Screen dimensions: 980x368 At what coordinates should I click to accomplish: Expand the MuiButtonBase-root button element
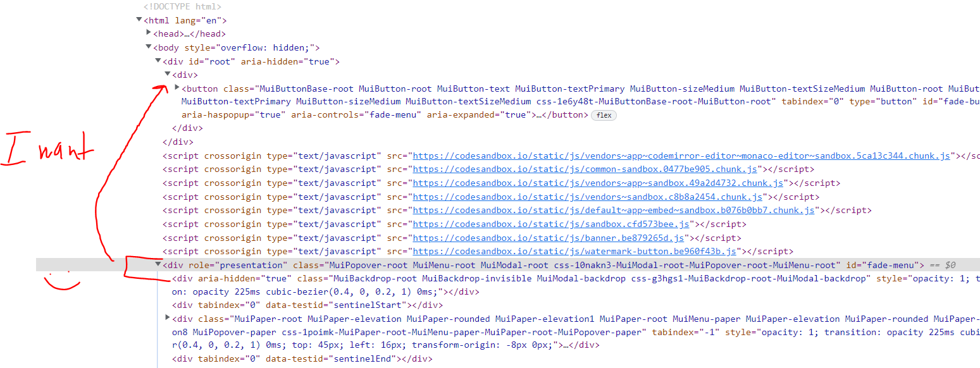coord(177,88)
